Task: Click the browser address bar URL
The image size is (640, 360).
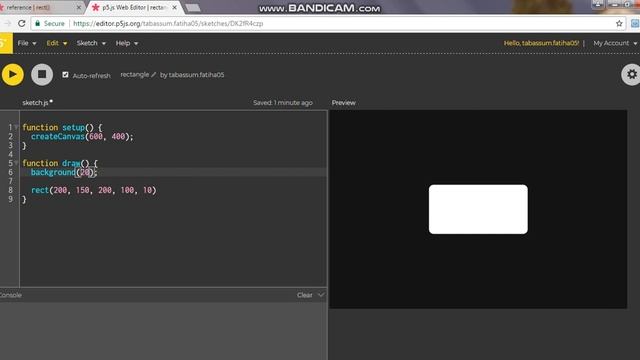Action: [x=168, y=24]
